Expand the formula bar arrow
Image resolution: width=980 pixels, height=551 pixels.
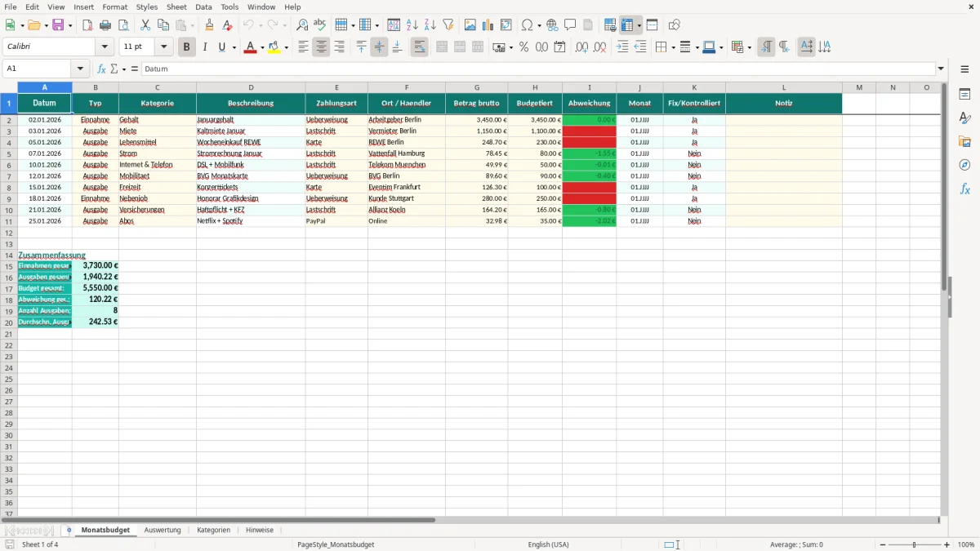pos(941,69)
